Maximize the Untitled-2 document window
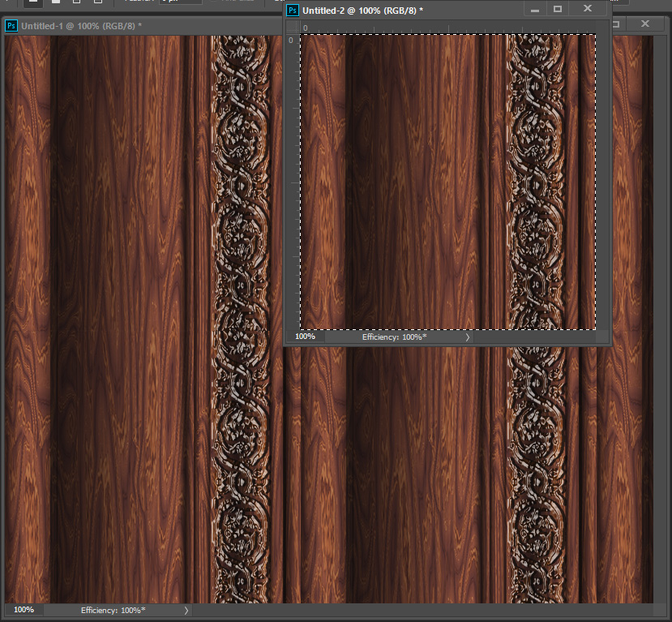 (x=558, y=10)
